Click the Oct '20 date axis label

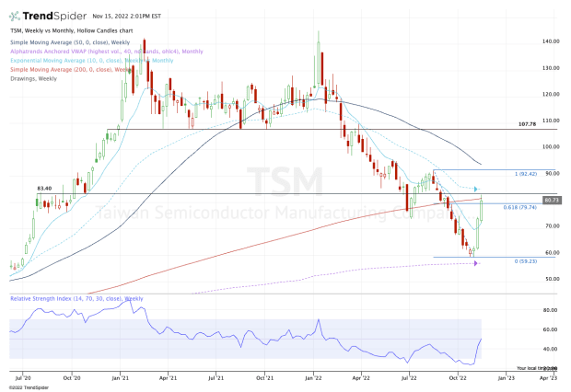point(72,378)
